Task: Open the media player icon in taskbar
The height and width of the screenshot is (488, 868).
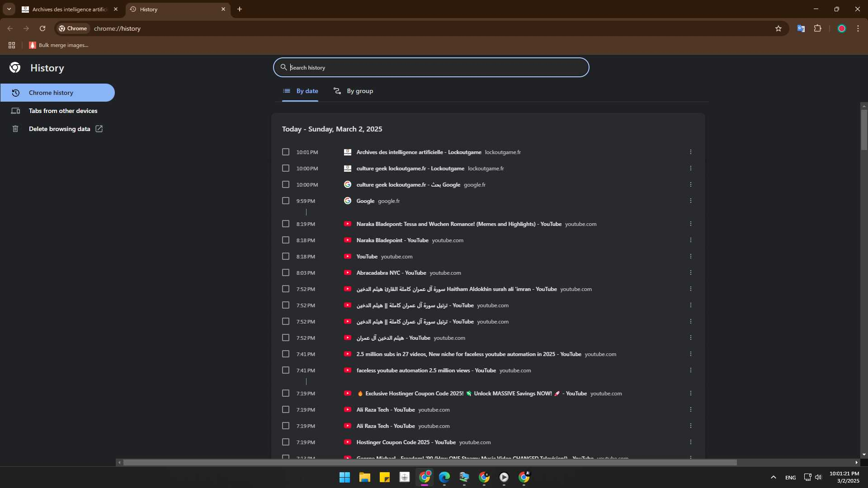Action: 504,477
